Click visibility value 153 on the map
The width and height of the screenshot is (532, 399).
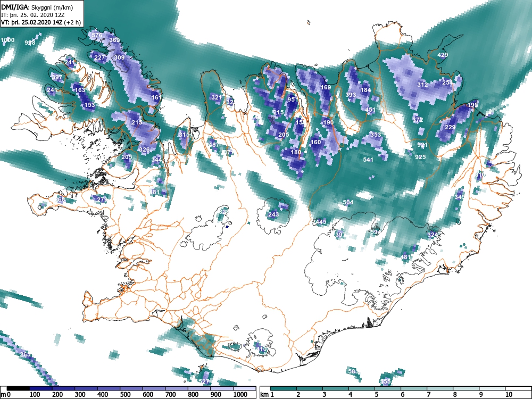coord(89,105)
